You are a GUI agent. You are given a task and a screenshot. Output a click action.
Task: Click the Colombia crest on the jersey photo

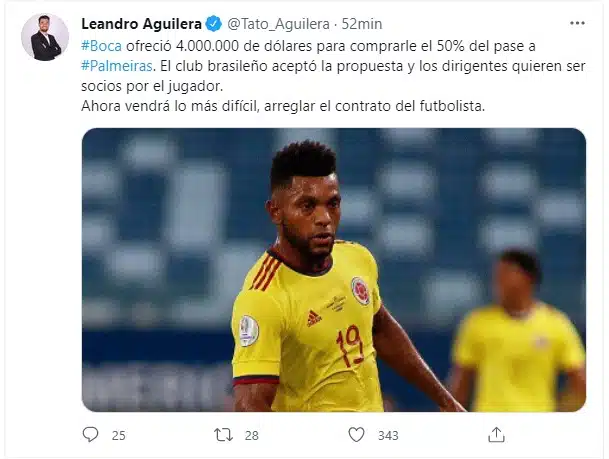click(361, 290)
